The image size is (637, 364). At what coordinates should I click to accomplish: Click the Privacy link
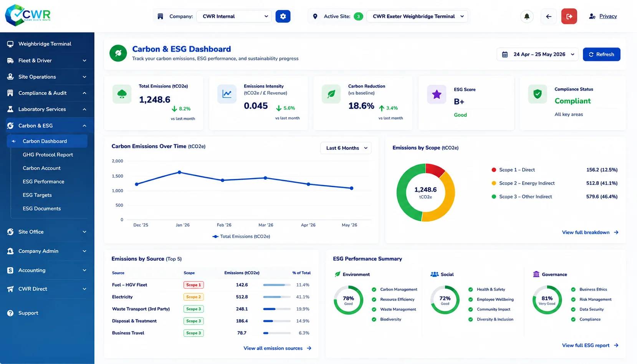pyautogui.click(x=608, y=16)
